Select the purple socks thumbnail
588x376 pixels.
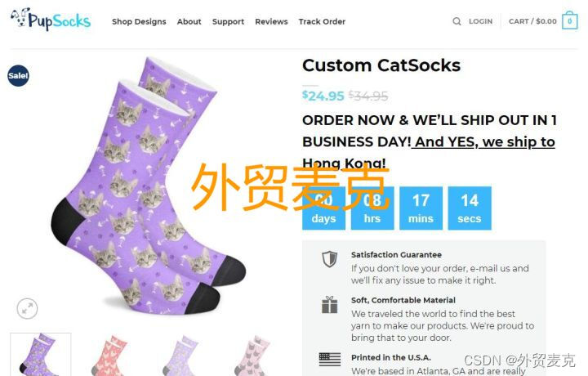(x=41, y=354)
